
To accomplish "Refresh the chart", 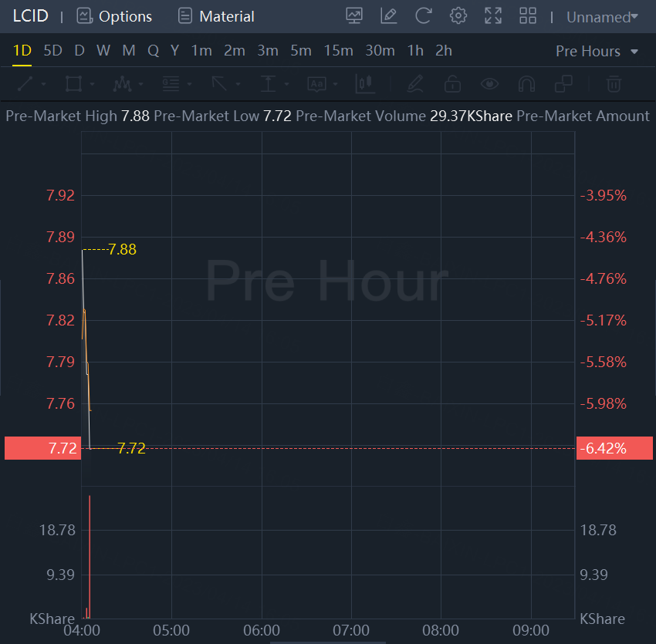I will (423, 16).
